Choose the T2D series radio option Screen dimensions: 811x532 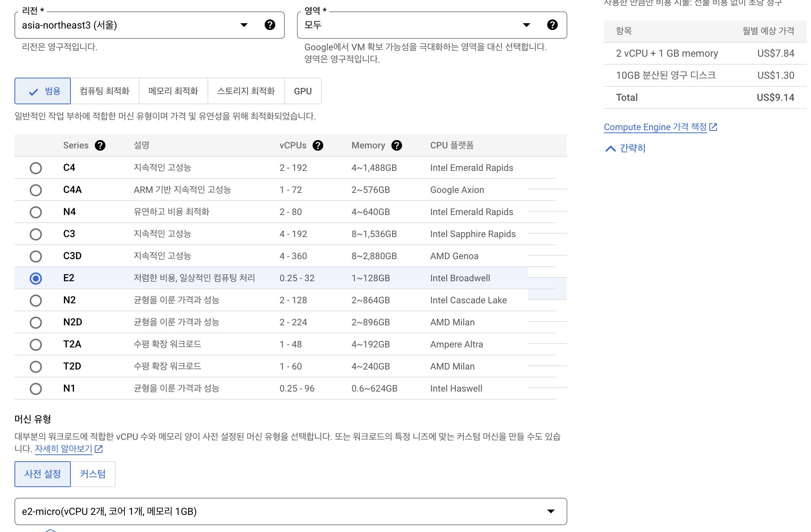click(36, 367)
